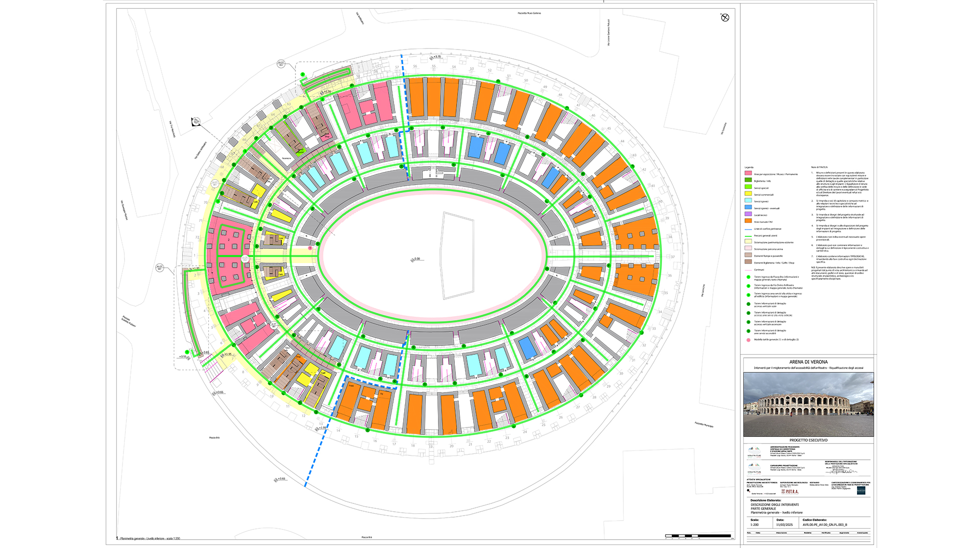Click the dark blue studio logo square
Viewport: 980px width, 548px height.
(x=861, y=491)
